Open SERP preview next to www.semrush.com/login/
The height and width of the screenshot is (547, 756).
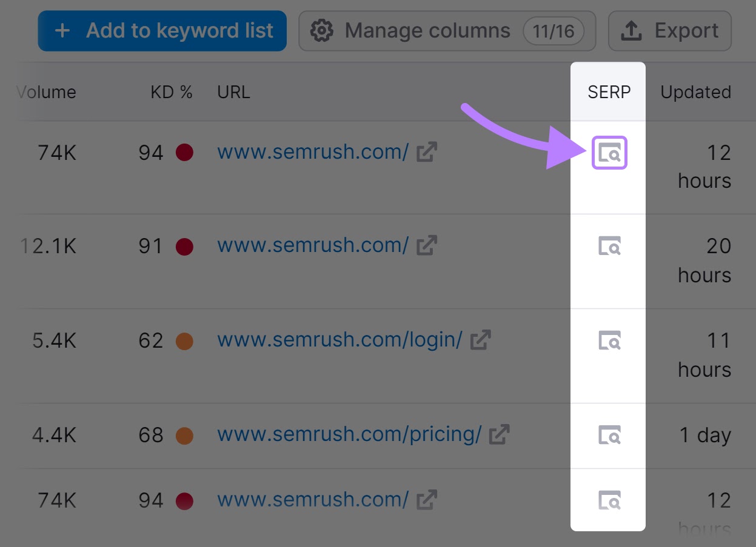[x=608, y=341]
